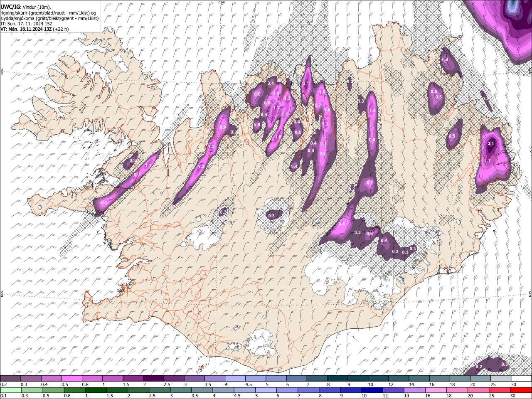Pick the violet 3 swatch in the snow legend
532x399 pixels.
tap(194, 378)
